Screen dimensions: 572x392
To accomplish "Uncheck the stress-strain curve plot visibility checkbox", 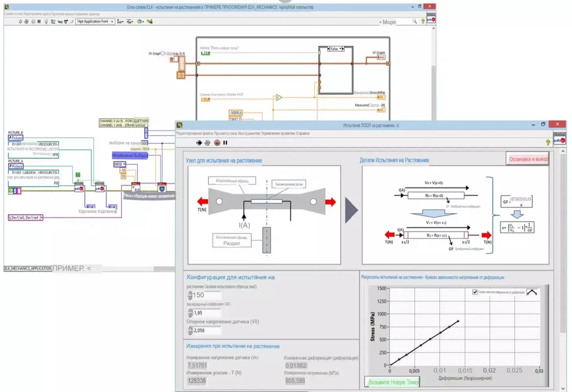I will coord(475,292).
